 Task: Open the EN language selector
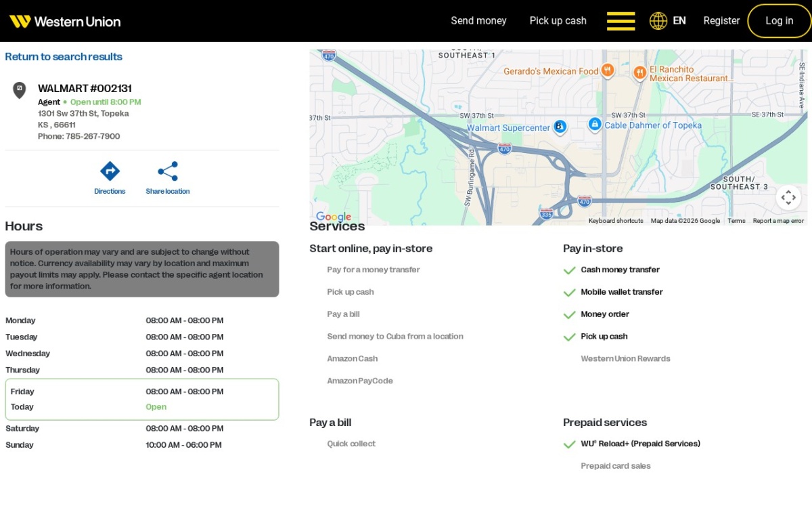[x=679, y=21]
